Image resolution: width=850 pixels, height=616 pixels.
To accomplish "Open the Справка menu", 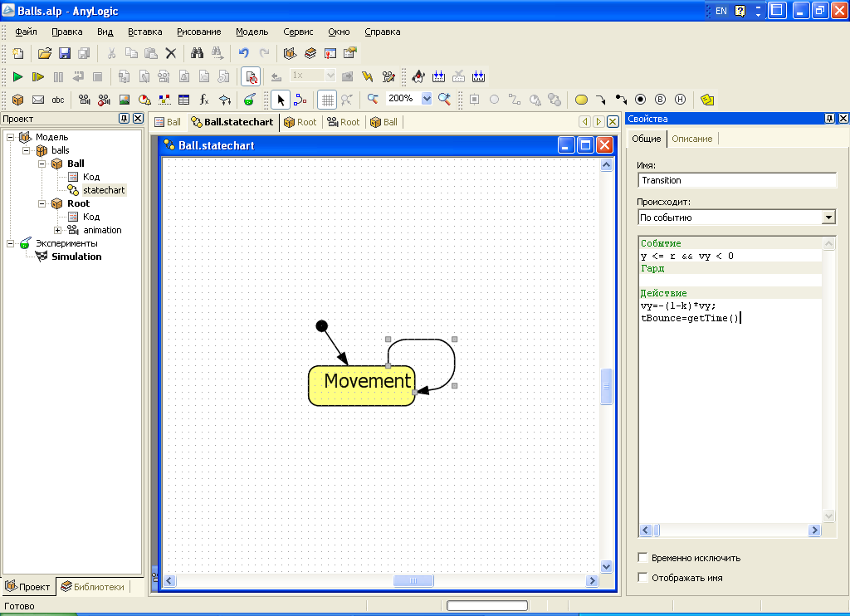I will tap(382, 32).
